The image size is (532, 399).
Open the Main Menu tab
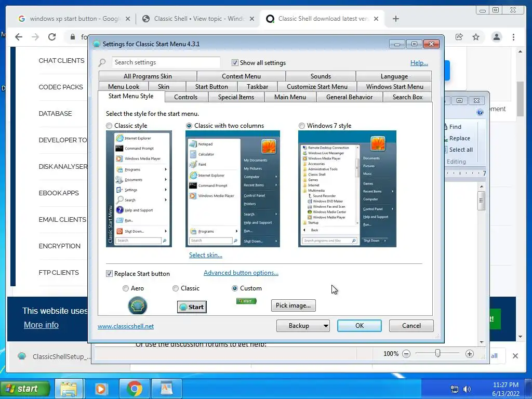[290, 97]
